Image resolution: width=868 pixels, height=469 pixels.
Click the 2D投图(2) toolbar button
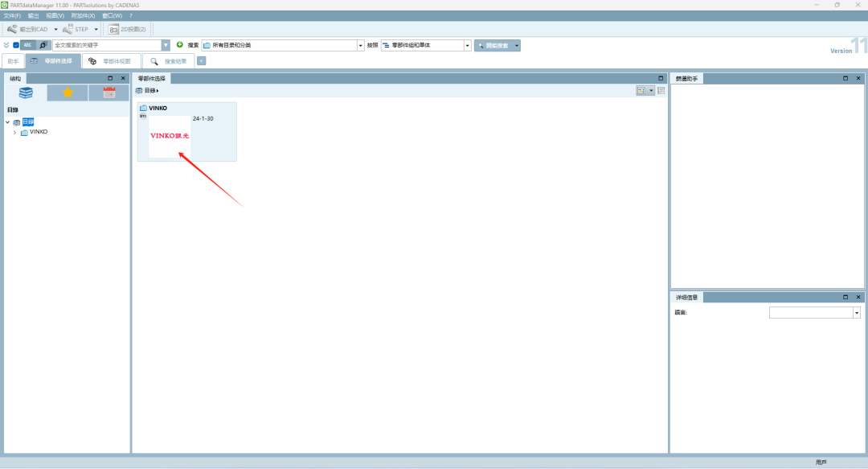tap(127, 29)
